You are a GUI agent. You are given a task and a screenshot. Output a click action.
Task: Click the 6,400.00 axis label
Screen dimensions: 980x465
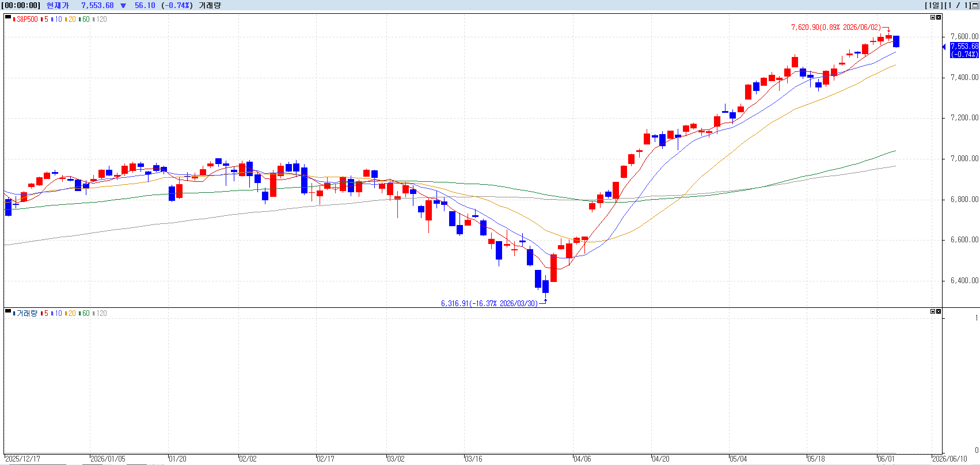coord(964,280)
